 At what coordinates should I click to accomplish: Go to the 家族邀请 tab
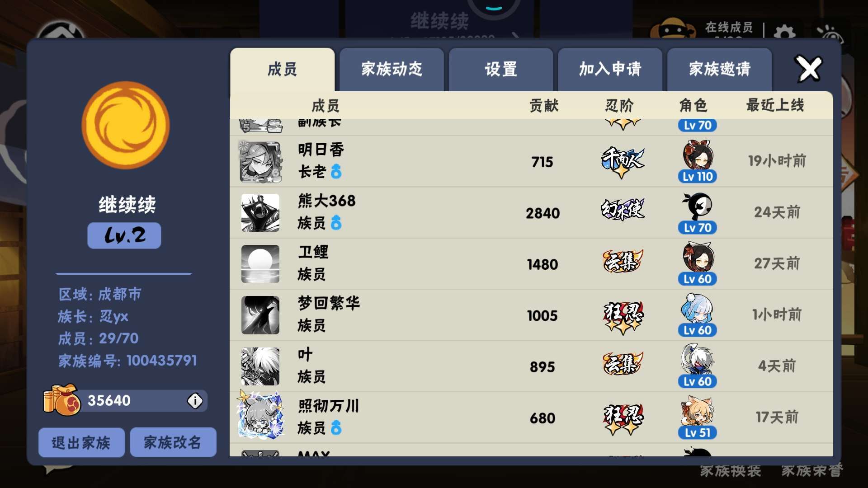pyautogui.click(x=719, y=70)
